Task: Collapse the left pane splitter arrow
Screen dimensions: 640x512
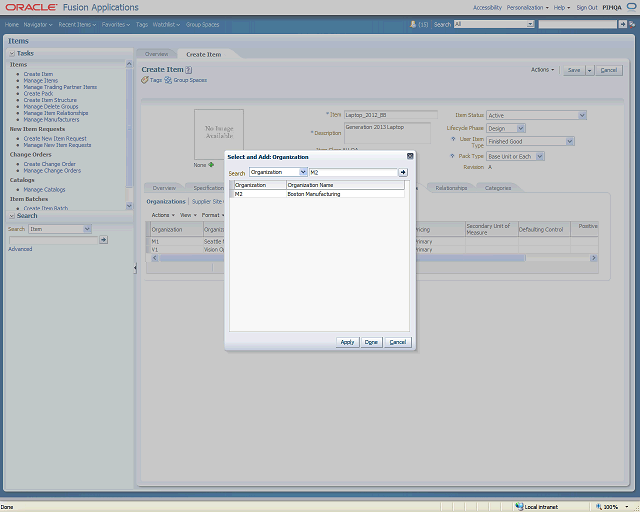Action: click(135, 268)
